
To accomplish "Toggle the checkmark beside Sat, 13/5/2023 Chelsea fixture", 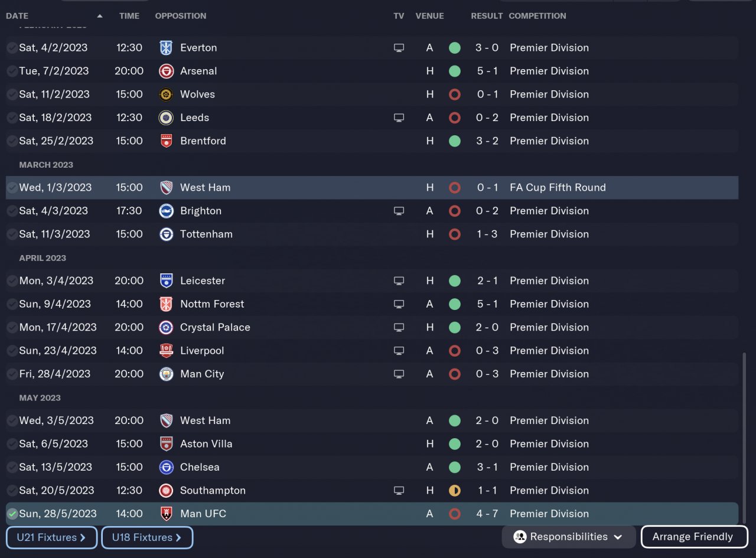I will [12, 467].
